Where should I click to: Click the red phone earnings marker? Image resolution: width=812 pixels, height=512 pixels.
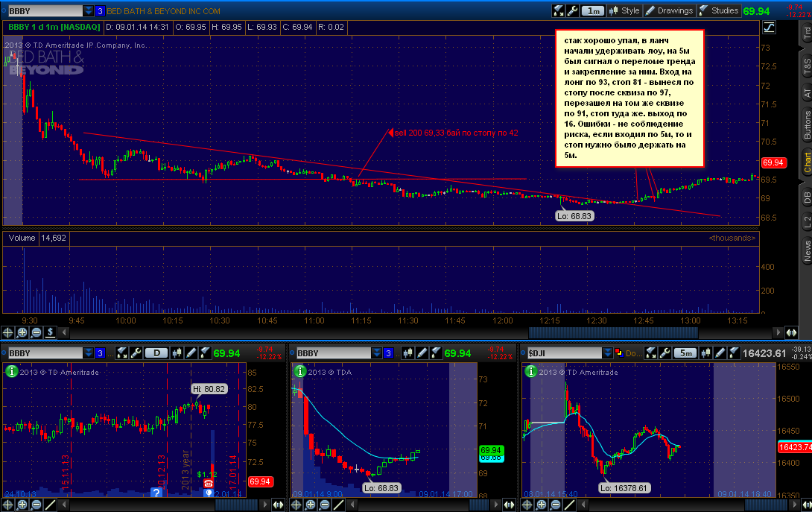point(208,484)
